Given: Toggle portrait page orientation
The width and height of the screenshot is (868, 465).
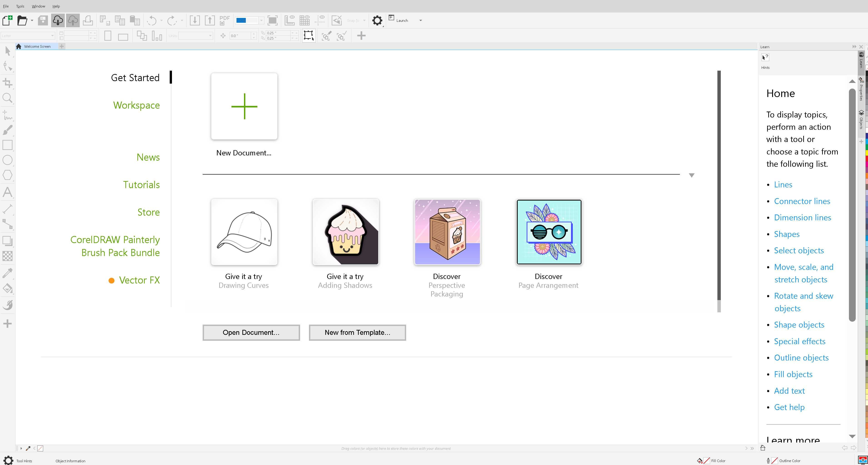Looking at the screenshot, I should point(108,36).
